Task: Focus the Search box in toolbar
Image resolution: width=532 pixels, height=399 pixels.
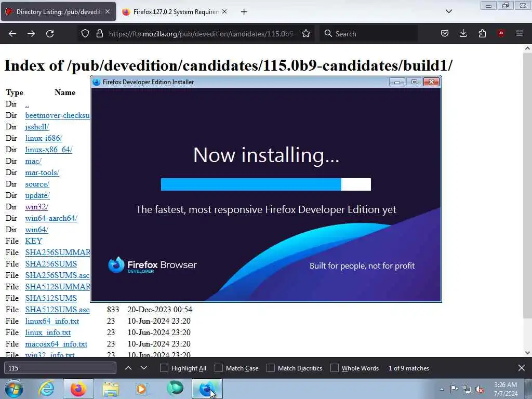Action: 369,34
